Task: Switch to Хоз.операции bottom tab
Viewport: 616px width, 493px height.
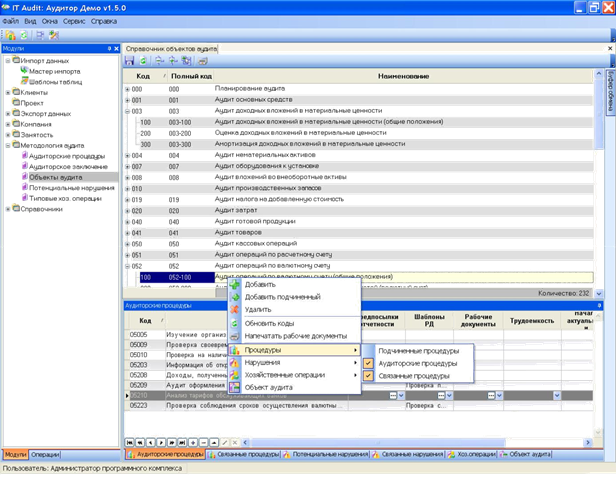Action: coord(472,454)
